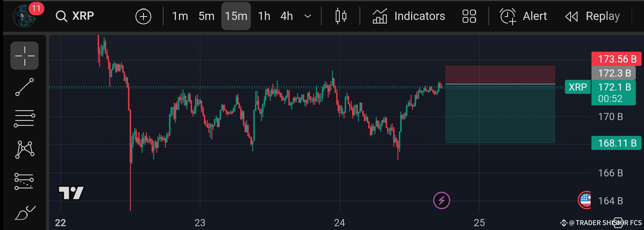Switch chart to 4h timeframe
This screenshot has width=644, height=230.
click(286, 16)
